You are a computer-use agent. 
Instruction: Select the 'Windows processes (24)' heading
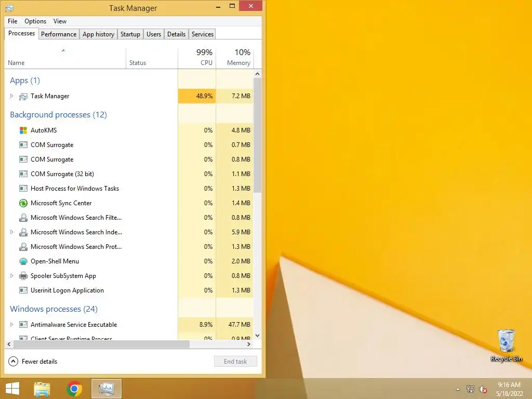point(54,309)
